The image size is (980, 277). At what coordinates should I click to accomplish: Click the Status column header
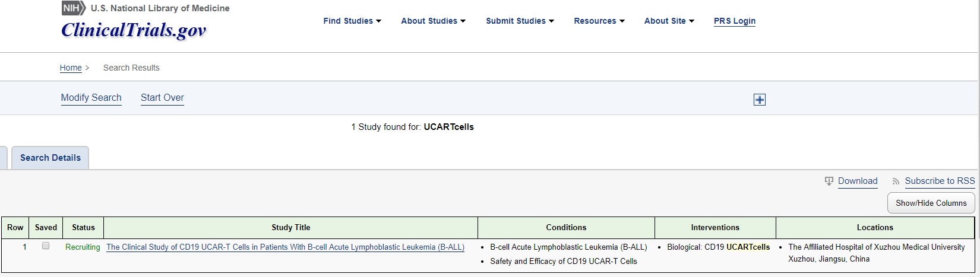point(83,227)
